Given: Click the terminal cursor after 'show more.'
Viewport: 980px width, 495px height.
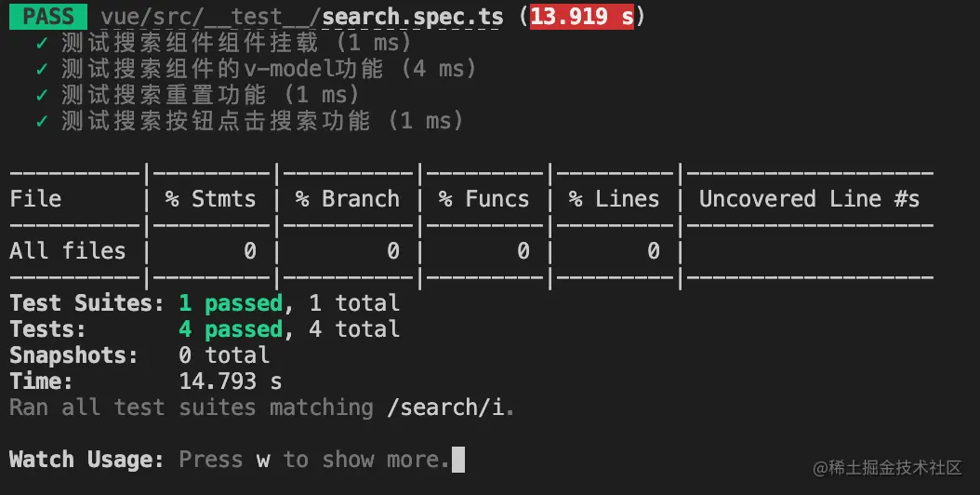Looking at the screenshot, I should pos(457,460).
